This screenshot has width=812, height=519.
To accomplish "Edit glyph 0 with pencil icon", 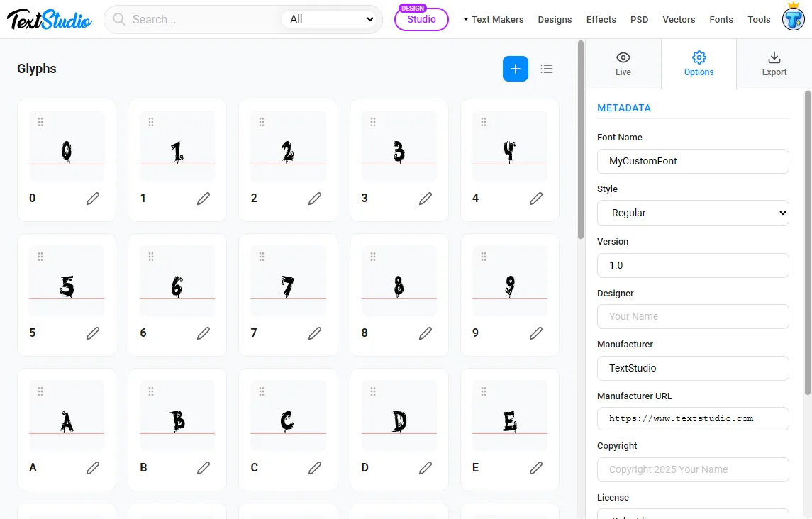I will point(93,199).
